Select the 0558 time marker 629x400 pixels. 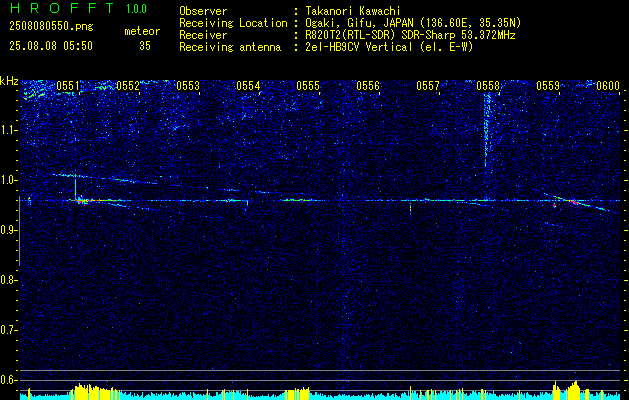[x=488, y=86]
